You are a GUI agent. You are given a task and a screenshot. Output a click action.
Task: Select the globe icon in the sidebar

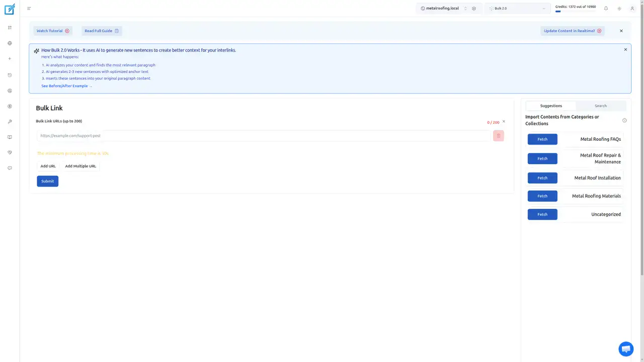10,43
